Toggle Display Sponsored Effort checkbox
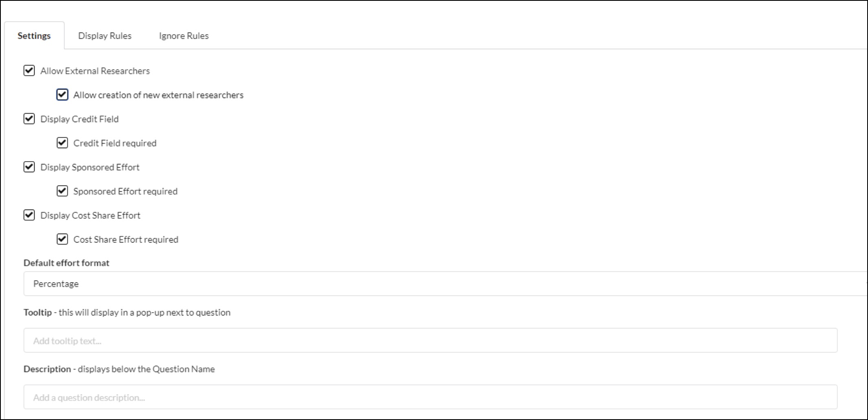Image resolution: width=868 pixels, height=420 pixels. pos(29,167)
